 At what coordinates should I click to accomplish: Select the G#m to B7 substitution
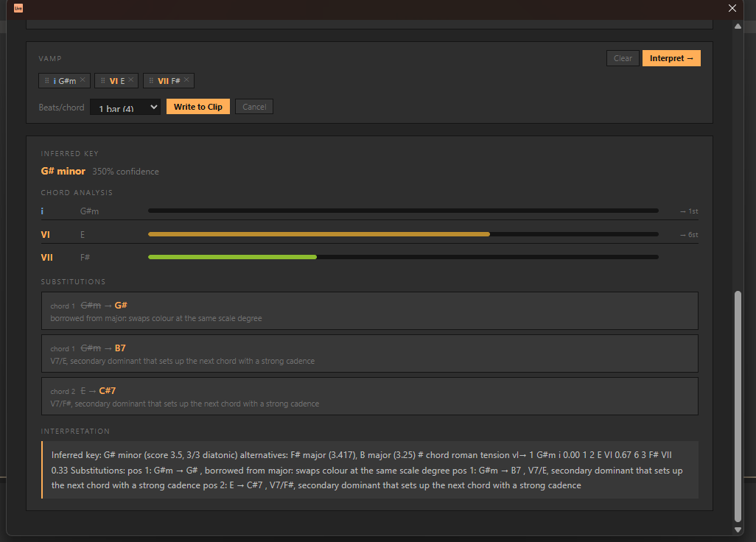tap(370, 353)
